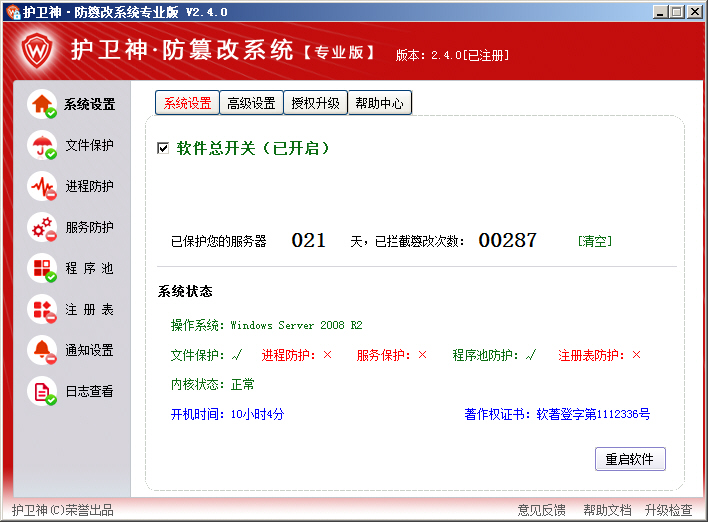Click the red shield W logo
This screenshot has height=522, width=708.
37,50
